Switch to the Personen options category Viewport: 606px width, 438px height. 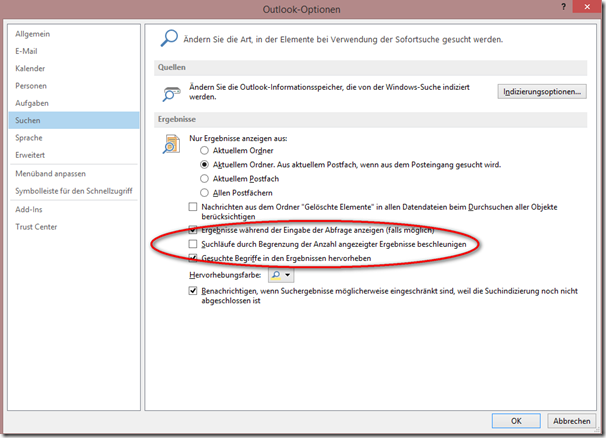click(x=73, y=86)
